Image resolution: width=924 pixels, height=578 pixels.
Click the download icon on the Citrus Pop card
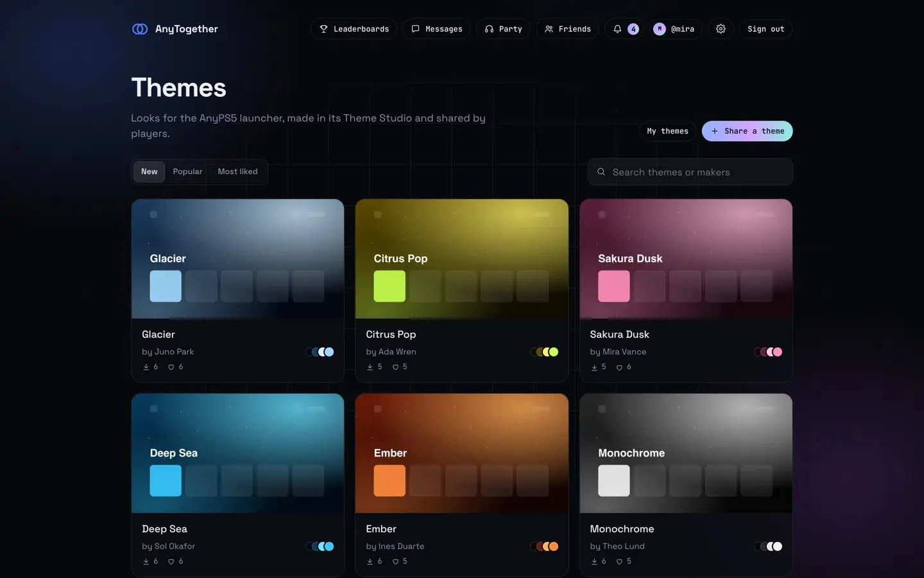[370, 367]
